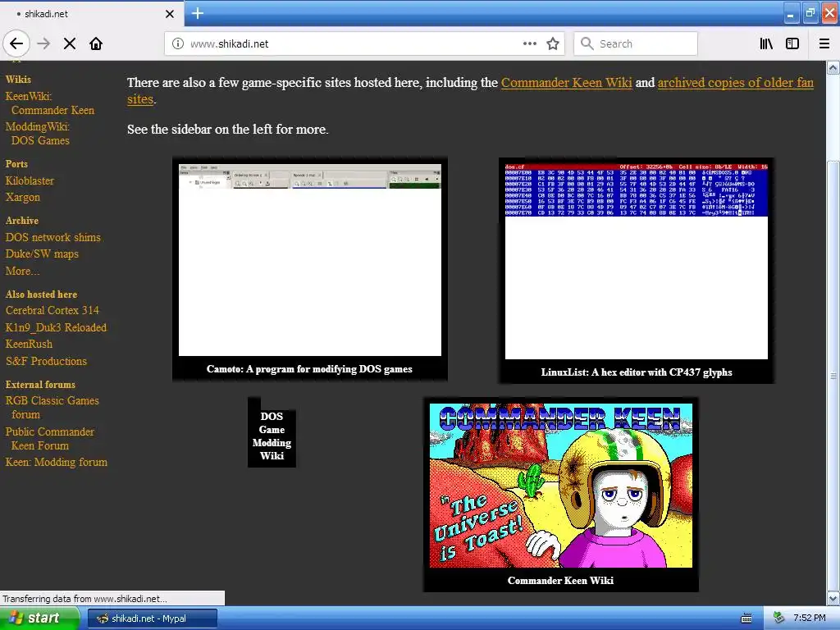Screen dimensions: 840x630
Task: Open DOS network shims link
Action: pos(53,237)
